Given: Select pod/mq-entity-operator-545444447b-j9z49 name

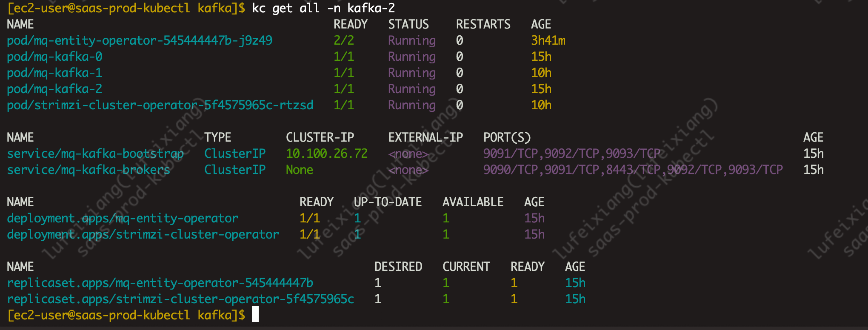Looking at the screenshot, I should point(140,40).
